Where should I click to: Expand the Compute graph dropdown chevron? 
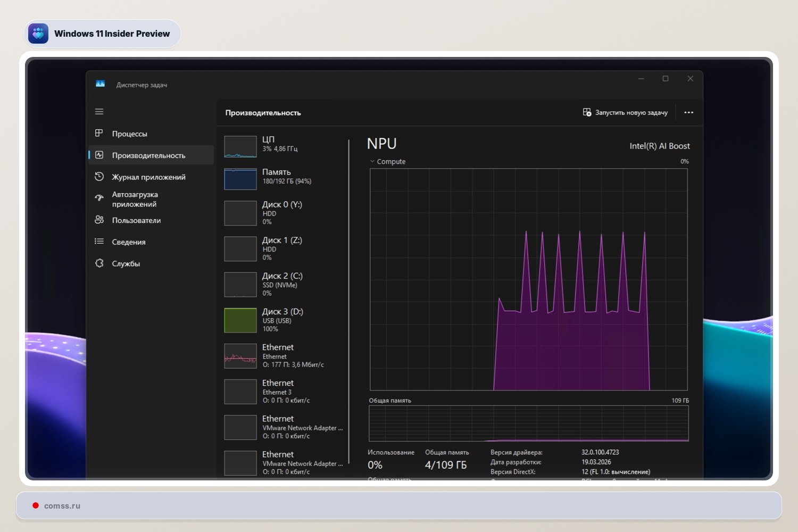(372, 161)
